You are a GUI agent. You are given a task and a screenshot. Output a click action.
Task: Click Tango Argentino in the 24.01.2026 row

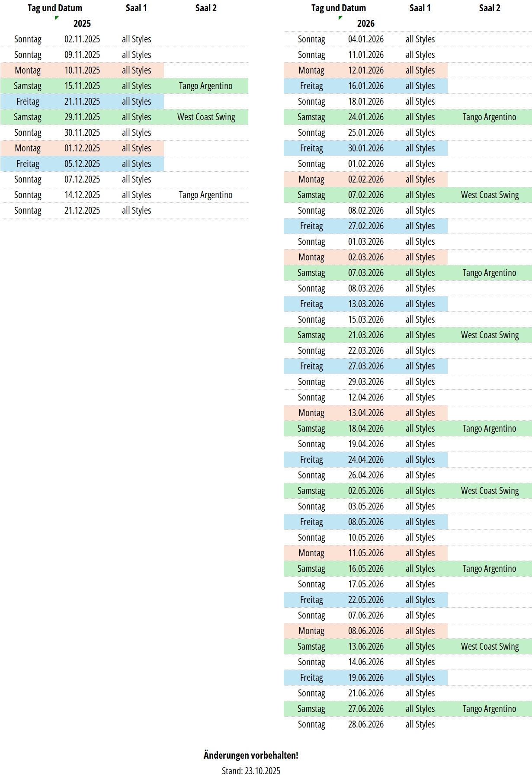(489, 117)
